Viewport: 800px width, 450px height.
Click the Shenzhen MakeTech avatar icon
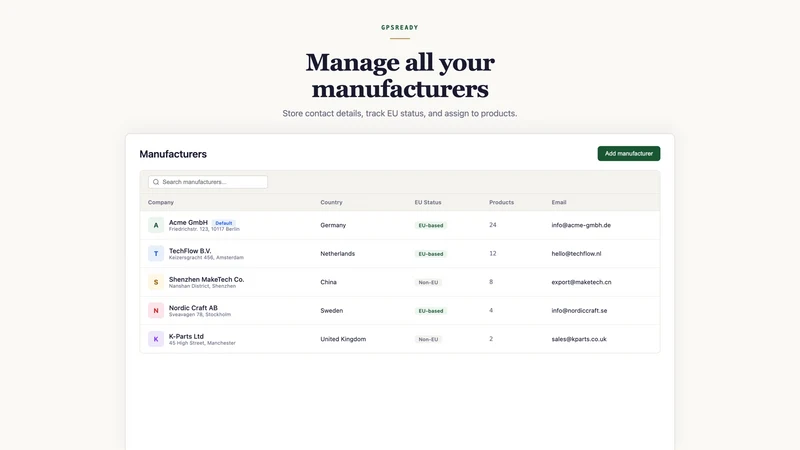point(156,282)
